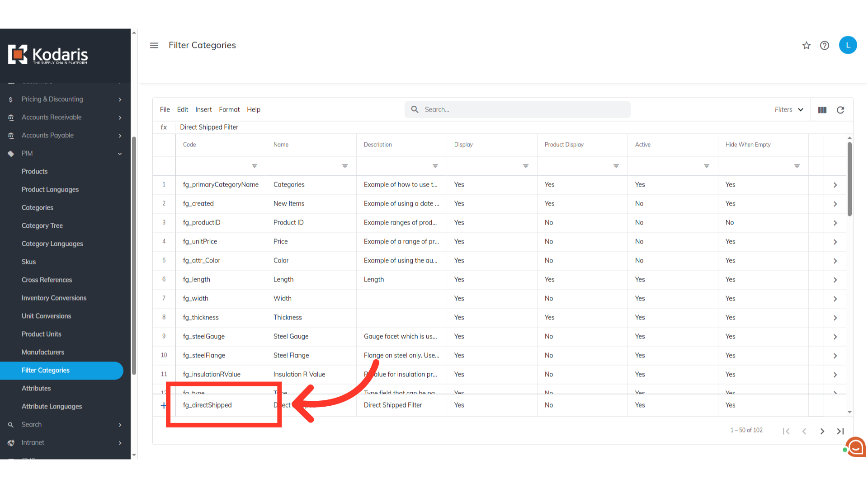Open the user profile avatar
Image resolution: width=868 pixels, height=488 pixels.
tap(848, 45)
